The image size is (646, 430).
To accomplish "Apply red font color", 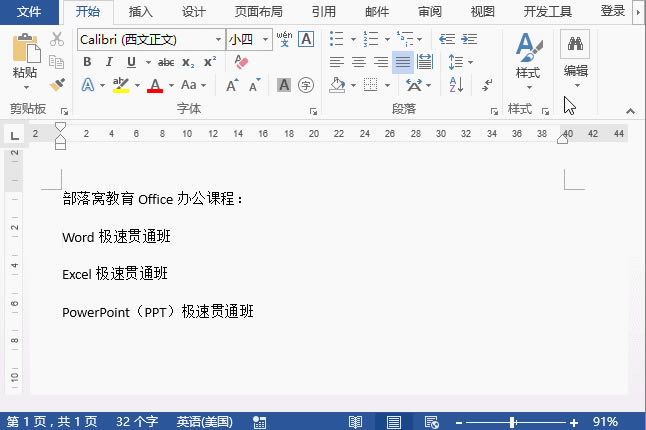I will pyautogui.click(x=155, y=85).
